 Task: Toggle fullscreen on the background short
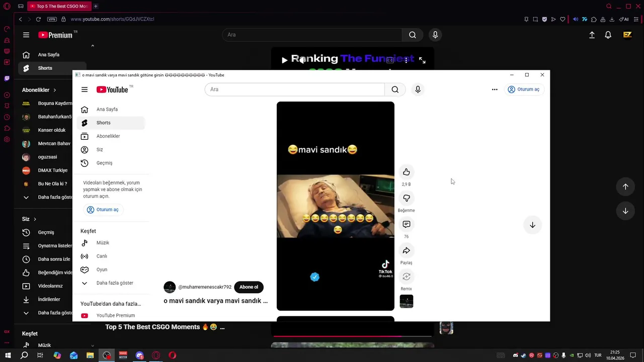click(x=422, y=60)
